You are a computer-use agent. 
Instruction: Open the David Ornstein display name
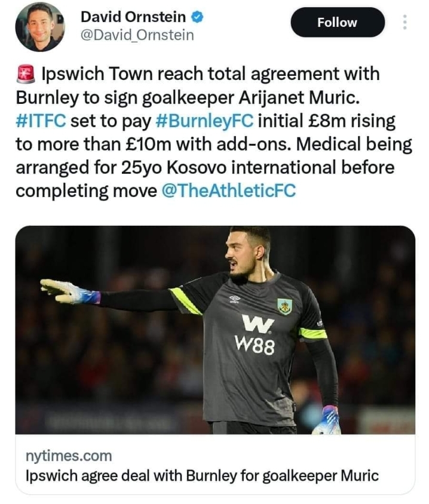coord(133,17)
